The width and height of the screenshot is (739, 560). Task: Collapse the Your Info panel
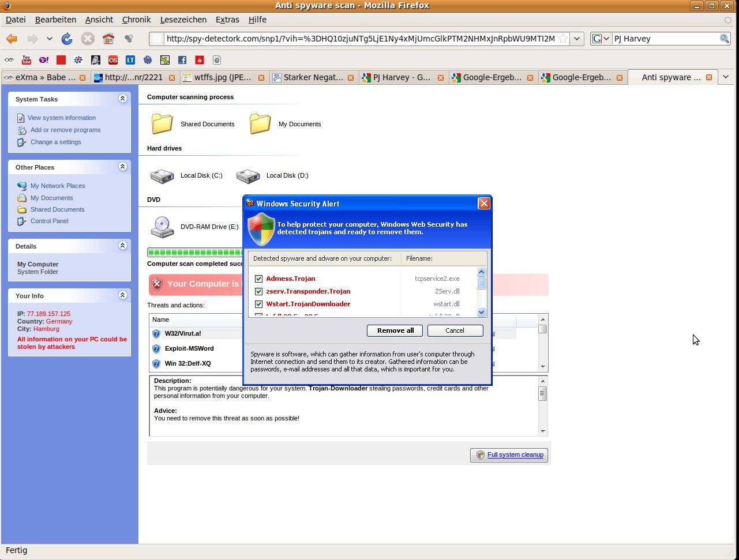tap(122, 295)
